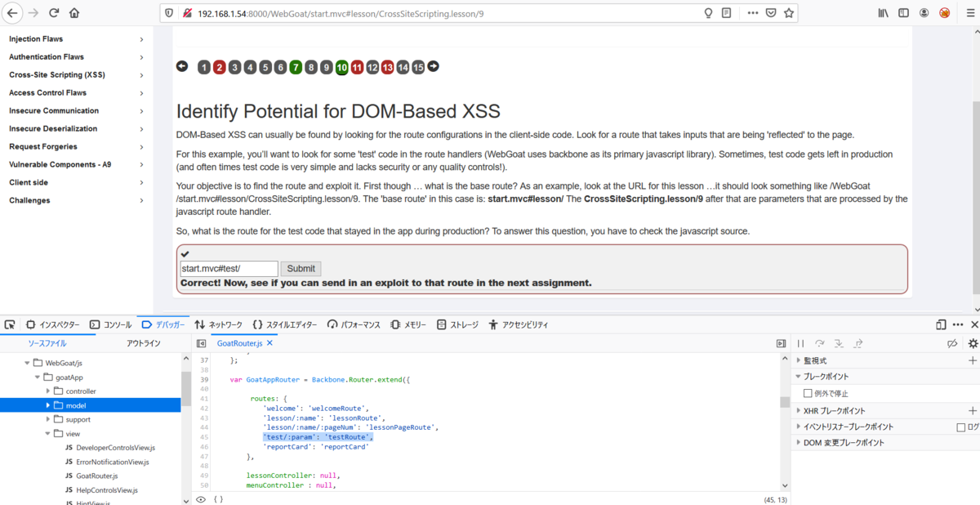Go to lesson page 13

387,67
